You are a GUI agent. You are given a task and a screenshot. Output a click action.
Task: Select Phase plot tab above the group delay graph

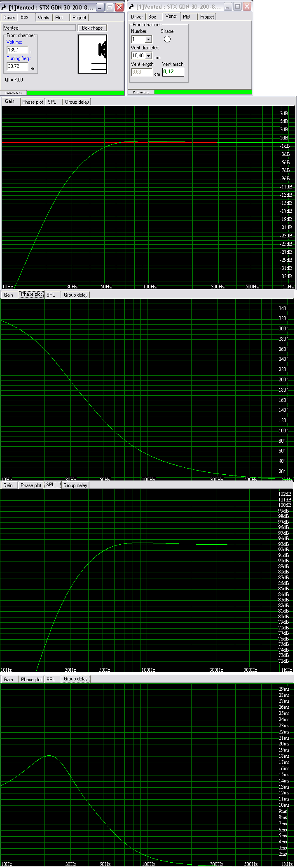pos(31,680)
